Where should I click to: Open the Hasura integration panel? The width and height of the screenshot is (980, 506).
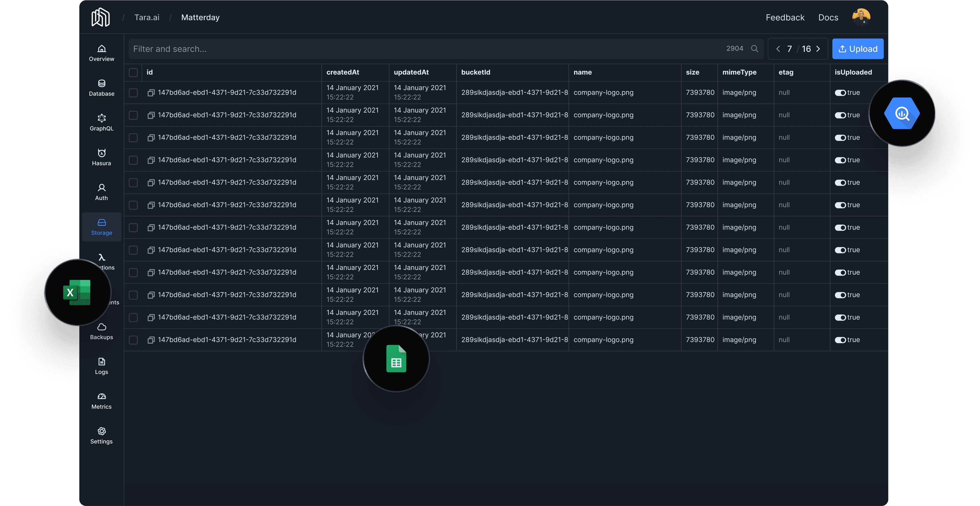coord(101,157)
